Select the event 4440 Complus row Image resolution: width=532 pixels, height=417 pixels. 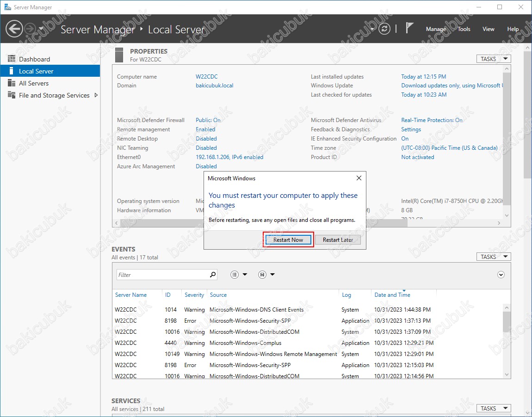(307, 343)
